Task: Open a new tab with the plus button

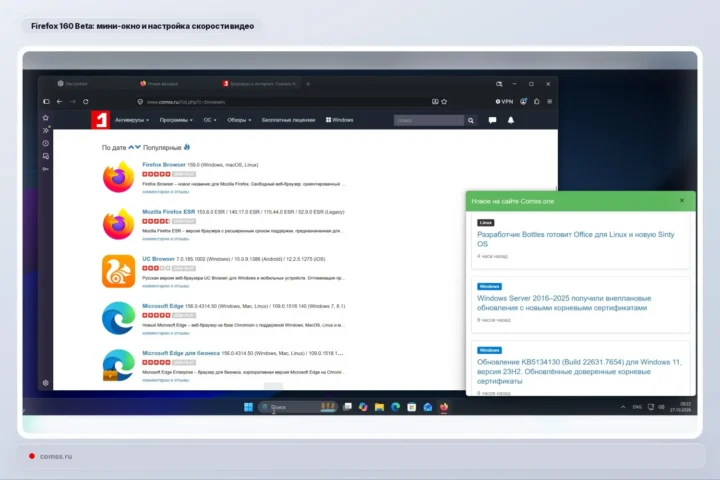Action: pyautogui.click(x=308, y=84)
